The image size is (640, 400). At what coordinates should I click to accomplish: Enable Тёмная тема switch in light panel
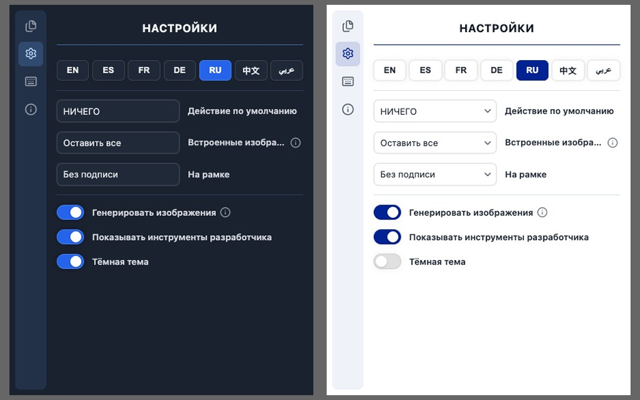[x=387, y=262]
